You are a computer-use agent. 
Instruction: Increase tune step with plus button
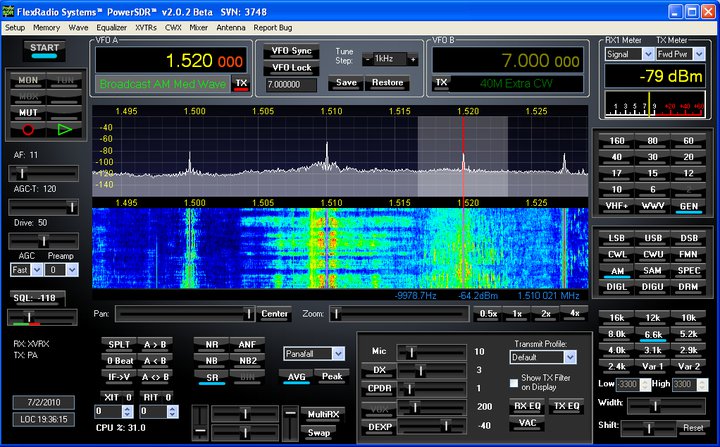click(413, 59)
